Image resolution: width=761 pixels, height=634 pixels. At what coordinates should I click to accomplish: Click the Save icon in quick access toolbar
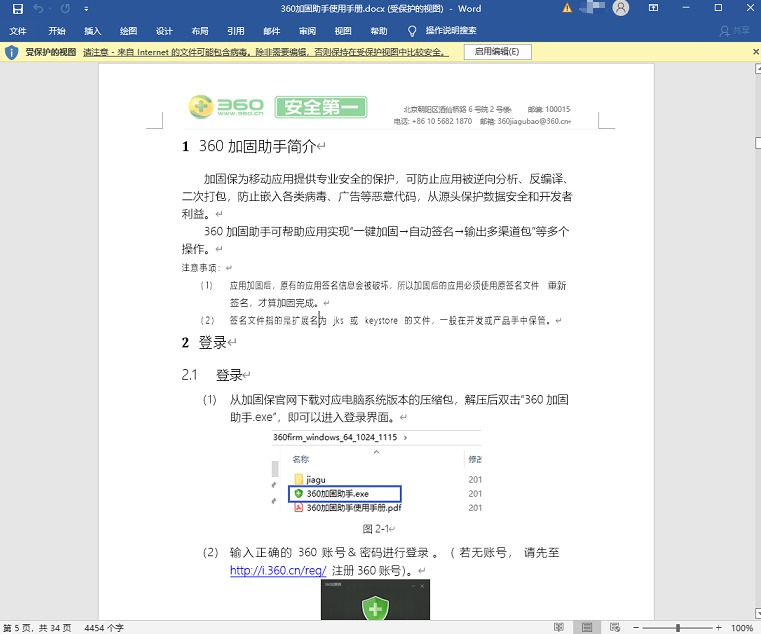pyautogui.click(x=17, y=9)
